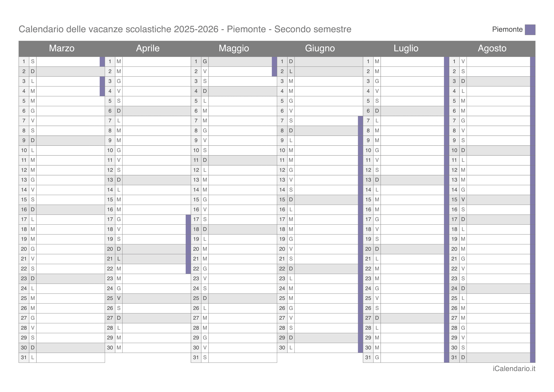
Task: Click the Giugno day 1 Sunday cell
Action: pos(320,62)
